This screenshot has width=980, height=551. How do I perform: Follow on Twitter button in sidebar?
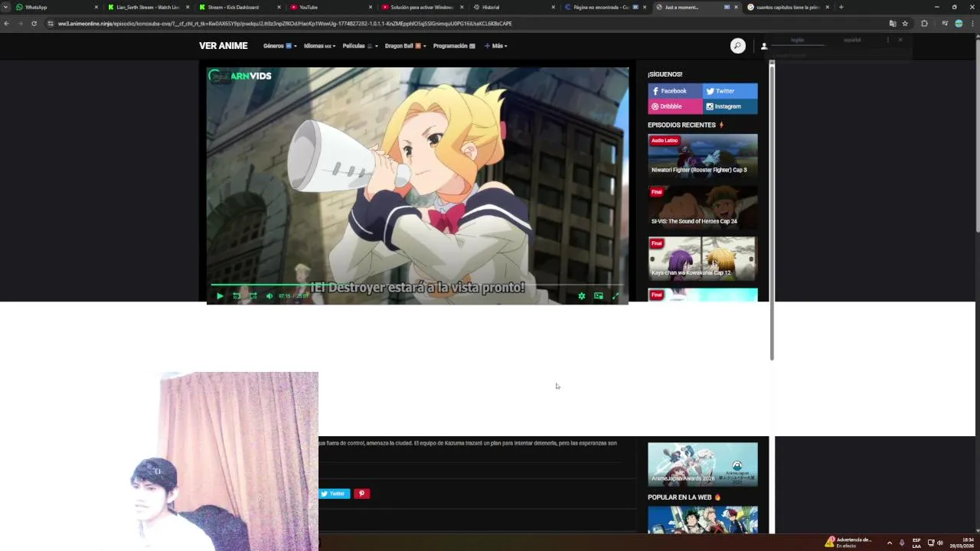pos(730,91)
